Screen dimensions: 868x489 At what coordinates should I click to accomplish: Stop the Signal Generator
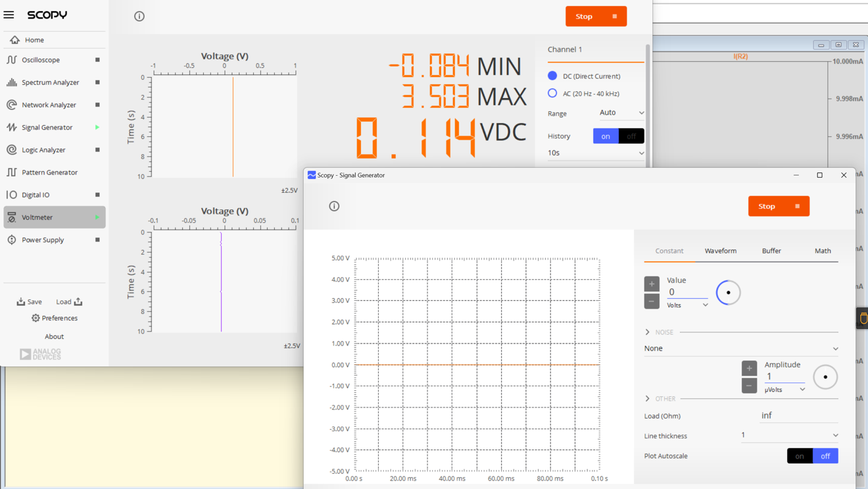click(x=779, y=206)
